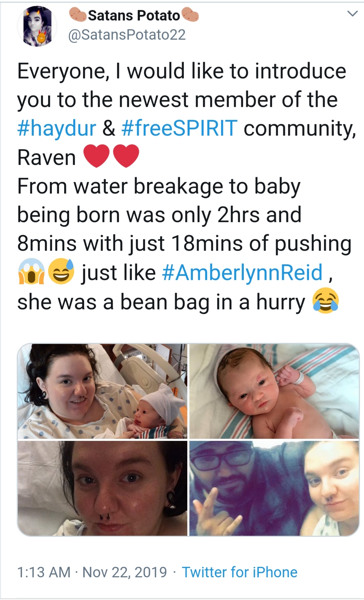Image resolution: width=364 pixels, height=600 pixels.
Task: Click the tears of joy emoji
Action: click(x=325, y=301)
